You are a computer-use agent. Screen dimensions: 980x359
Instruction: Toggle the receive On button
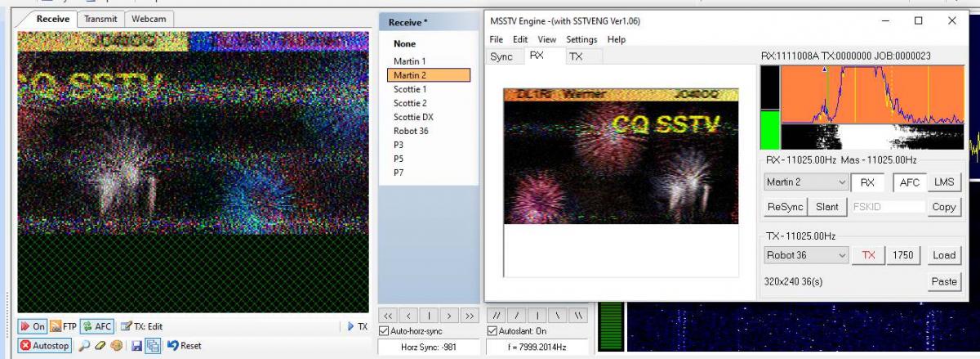(x=33, y=326)
